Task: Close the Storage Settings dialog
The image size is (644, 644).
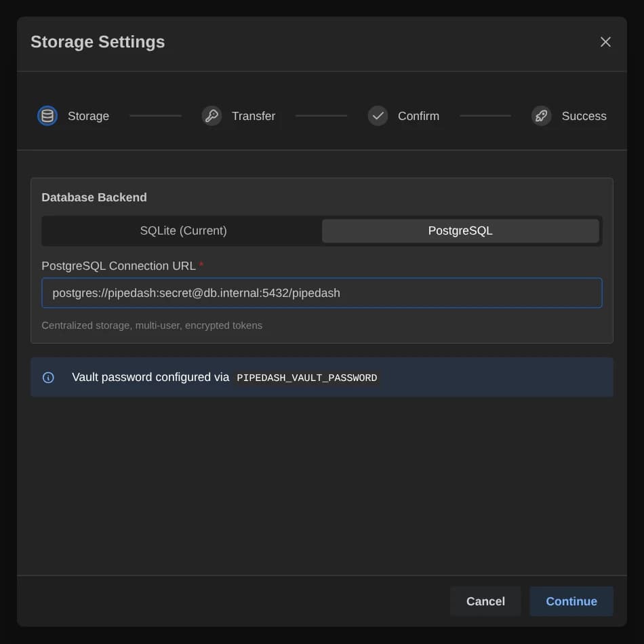Action: point(605,42)
